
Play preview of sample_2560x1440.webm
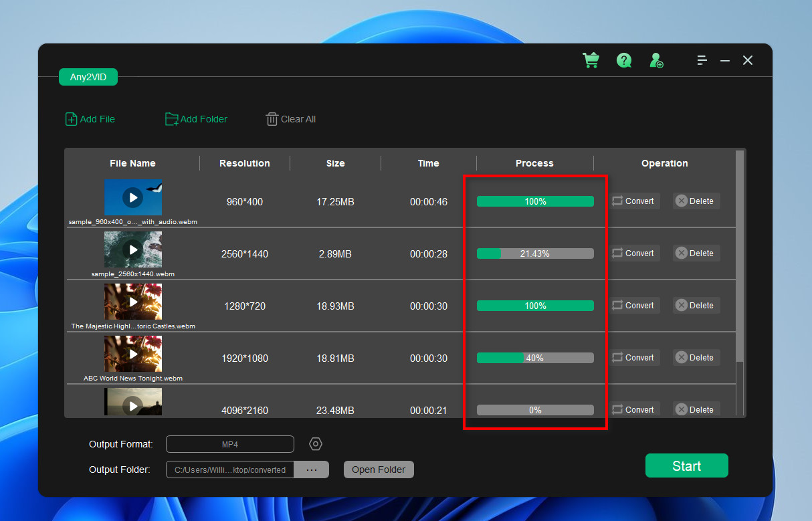[132, 249]
